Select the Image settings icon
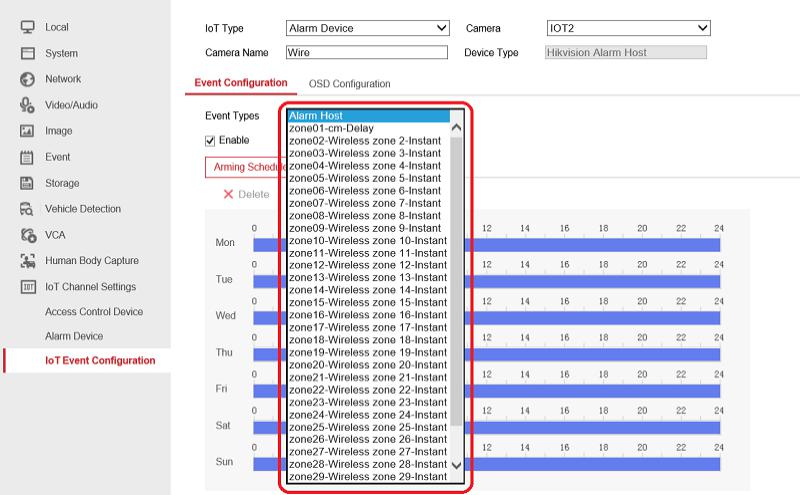Screen dimensions: 800x495 tap(28, 131)
